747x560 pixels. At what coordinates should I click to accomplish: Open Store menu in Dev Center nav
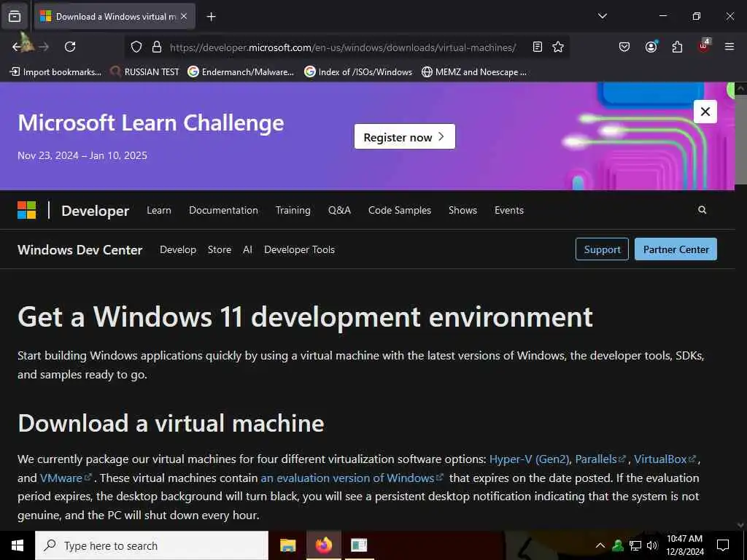click(219, 249)
